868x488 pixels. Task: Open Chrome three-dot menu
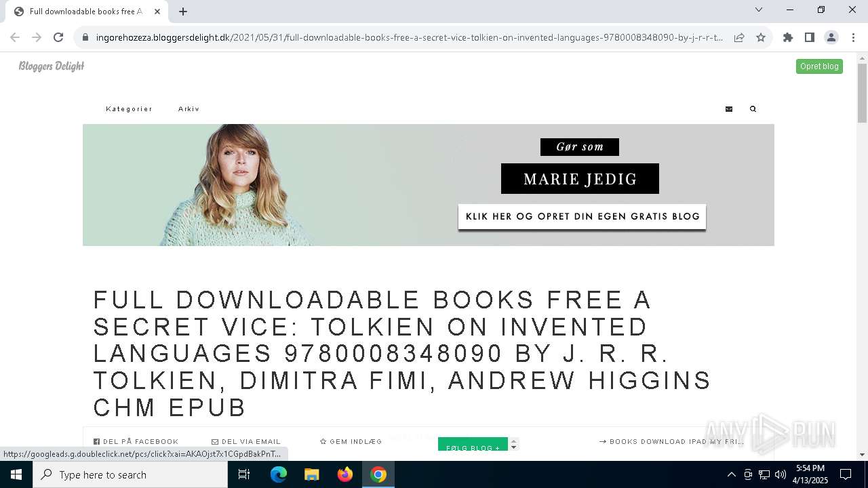click(x=853, y=37)
